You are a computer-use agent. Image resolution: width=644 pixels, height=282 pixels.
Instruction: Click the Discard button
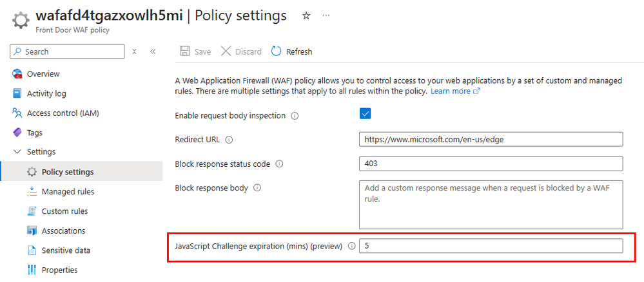[x=241, y=52]
